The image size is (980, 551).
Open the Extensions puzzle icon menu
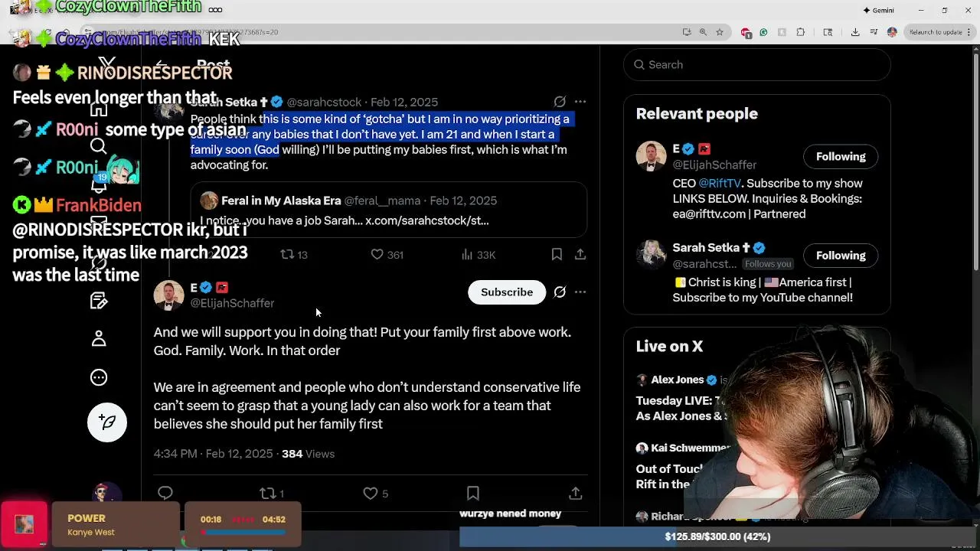click(x=801, y=32)
